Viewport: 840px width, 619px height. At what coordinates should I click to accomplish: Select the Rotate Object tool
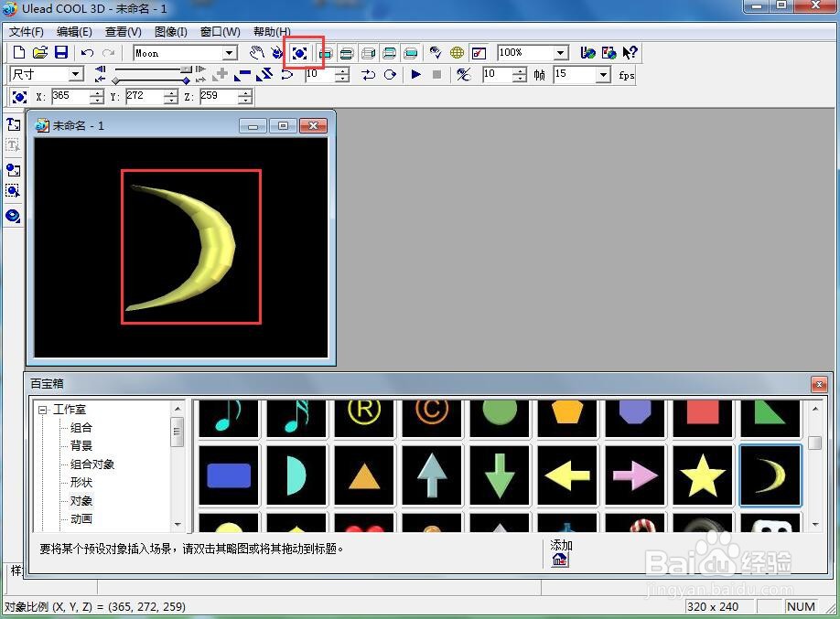[x=277, y=52]
